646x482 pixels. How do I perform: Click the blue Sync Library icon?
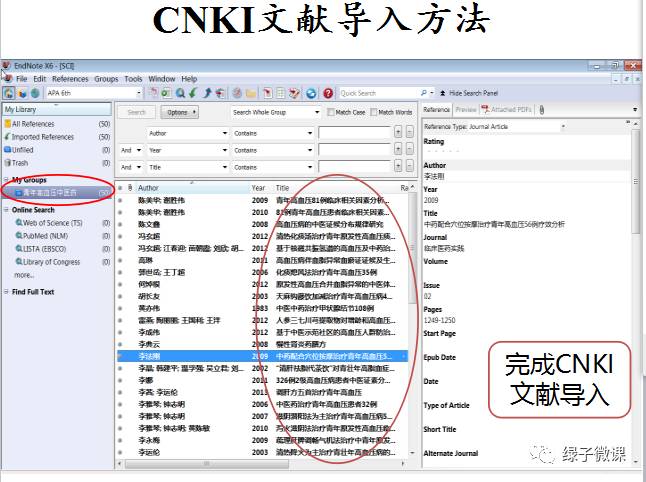311,93
